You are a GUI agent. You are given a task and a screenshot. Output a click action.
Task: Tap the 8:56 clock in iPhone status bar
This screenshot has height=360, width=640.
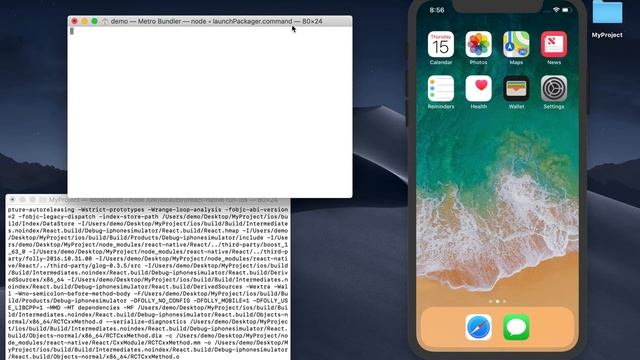(x=437, y=10)
